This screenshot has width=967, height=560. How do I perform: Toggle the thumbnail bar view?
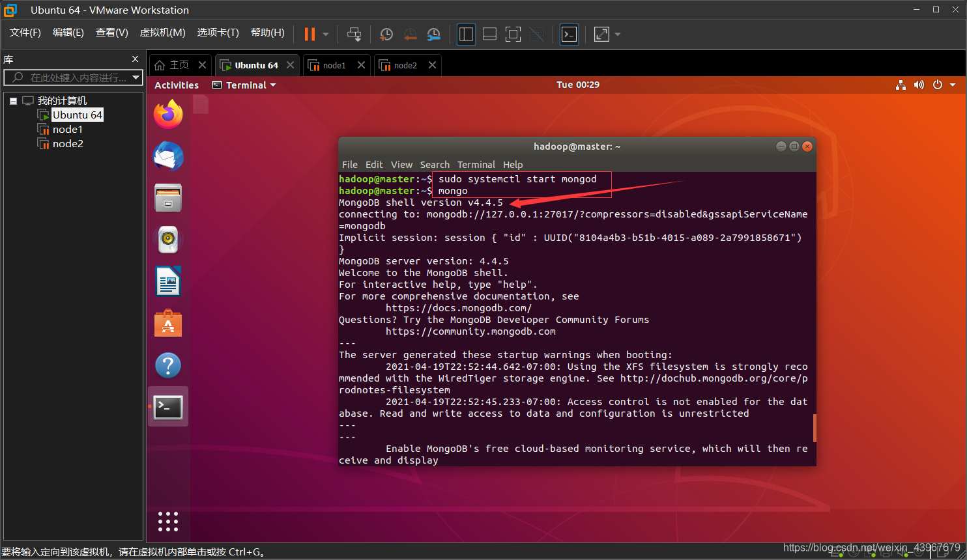[489, 34]
